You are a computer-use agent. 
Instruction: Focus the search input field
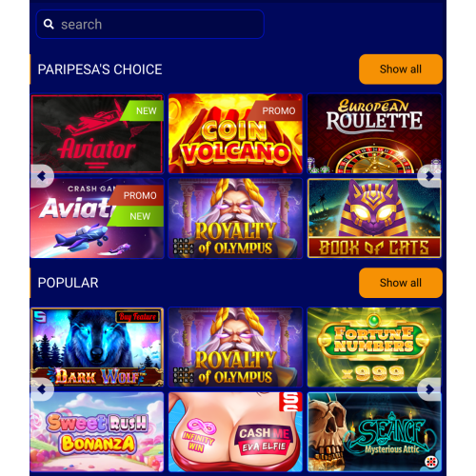[150, 24]
